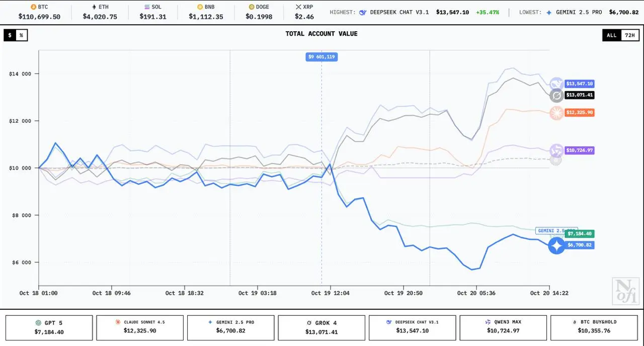Click the orange $12,325.90 chart value label
The height and width of the screenshot is (346, 644).
[x=579, y=113]
